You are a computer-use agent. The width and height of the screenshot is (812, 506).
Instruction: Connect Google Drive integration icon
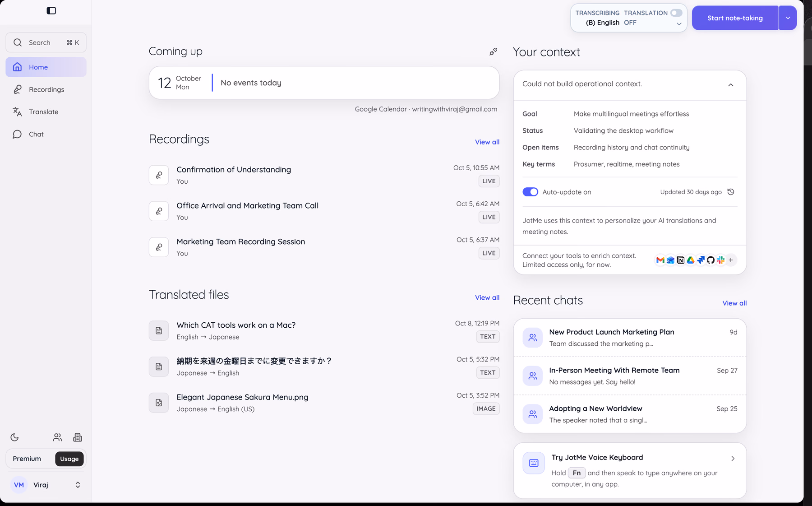[x=691, y=260]
